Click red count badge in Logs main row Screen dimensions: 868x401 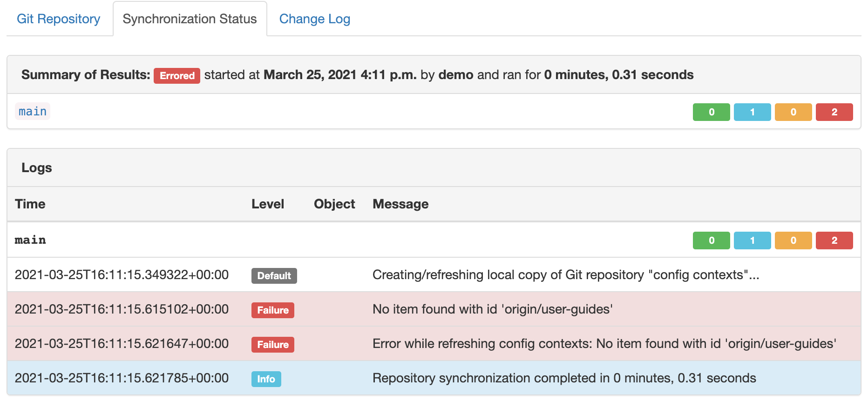coord(834,241)
